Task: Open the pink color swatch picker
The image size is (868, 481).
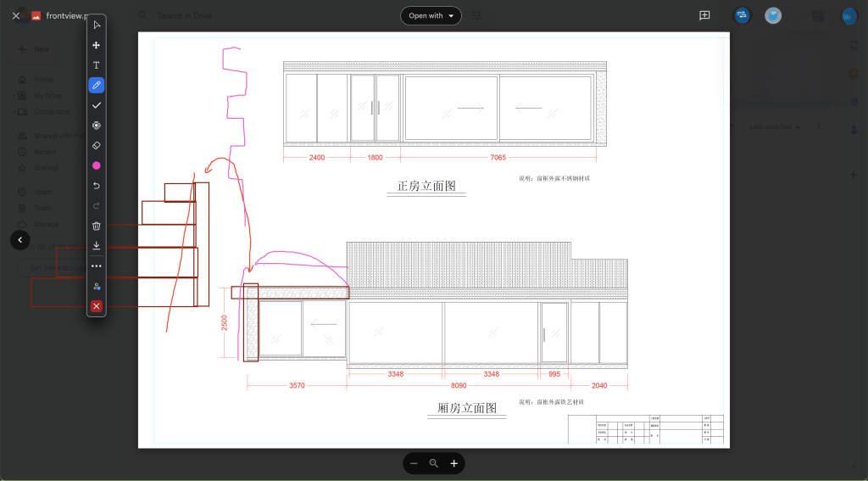Action: [x=97, y=165]
